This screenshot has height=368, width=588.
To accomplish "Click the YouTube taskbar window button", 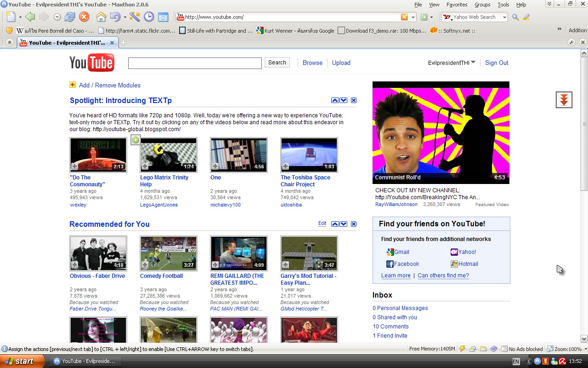I will coord(85,361).
